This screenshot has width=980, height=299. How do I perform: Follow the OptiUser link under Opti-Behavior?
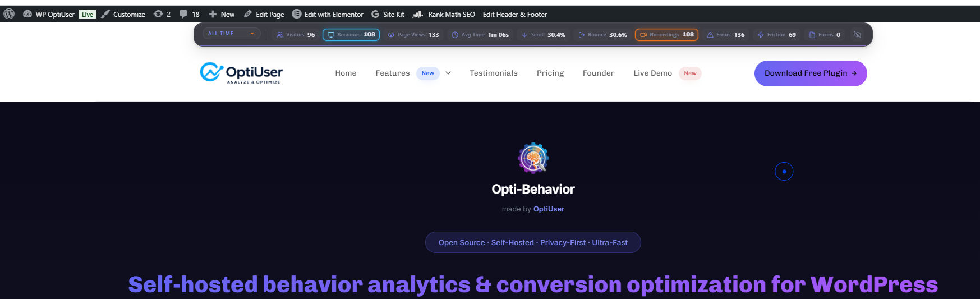point(549,209)
